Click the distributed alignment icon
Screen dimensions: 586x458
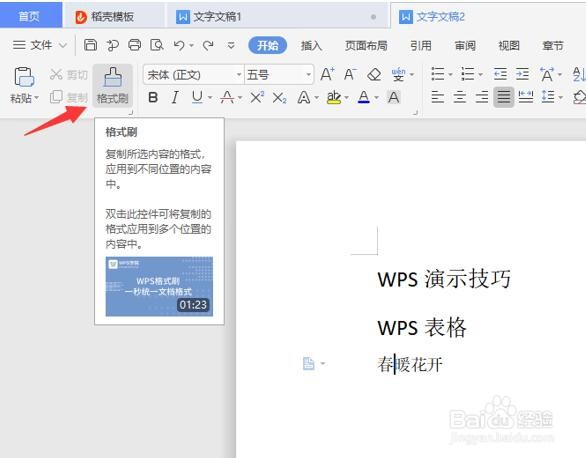click(525, 97)
